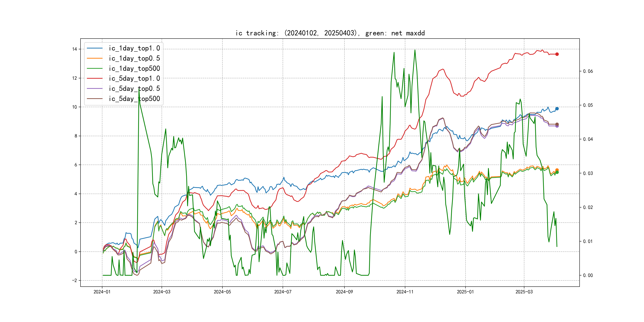The width and height of the screenshot is (644, 322).
Task: Click the 0.00 tick on right axis
Action: tap(588, 275)
